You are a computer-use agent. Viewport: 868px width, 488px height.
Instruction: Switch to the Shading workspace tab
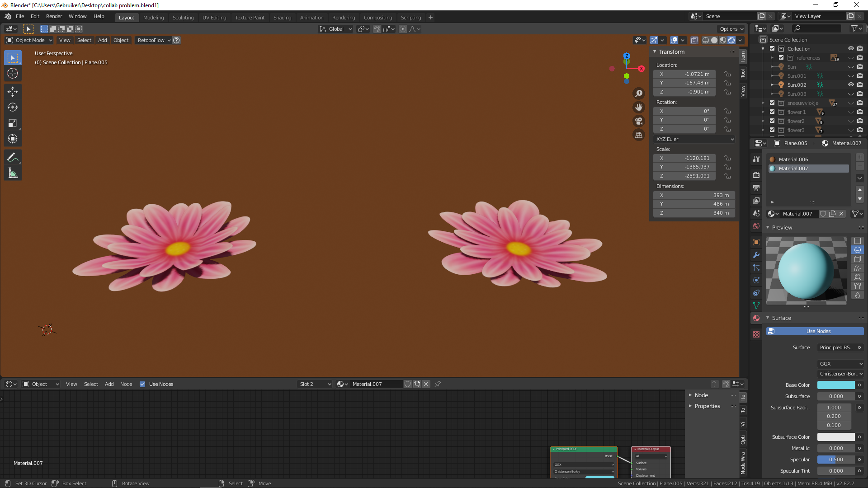coord(282,18)
